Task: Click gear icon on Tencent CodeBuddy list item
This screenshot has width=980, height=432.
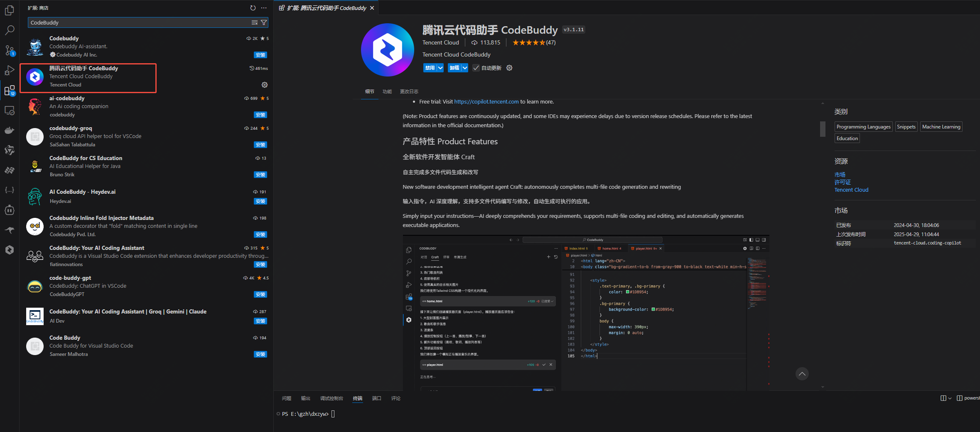Action: [x=265, y=85]
